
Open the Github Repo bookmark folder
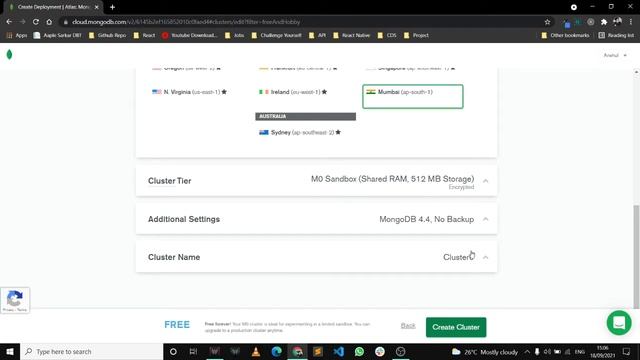(x=107, y=36)
